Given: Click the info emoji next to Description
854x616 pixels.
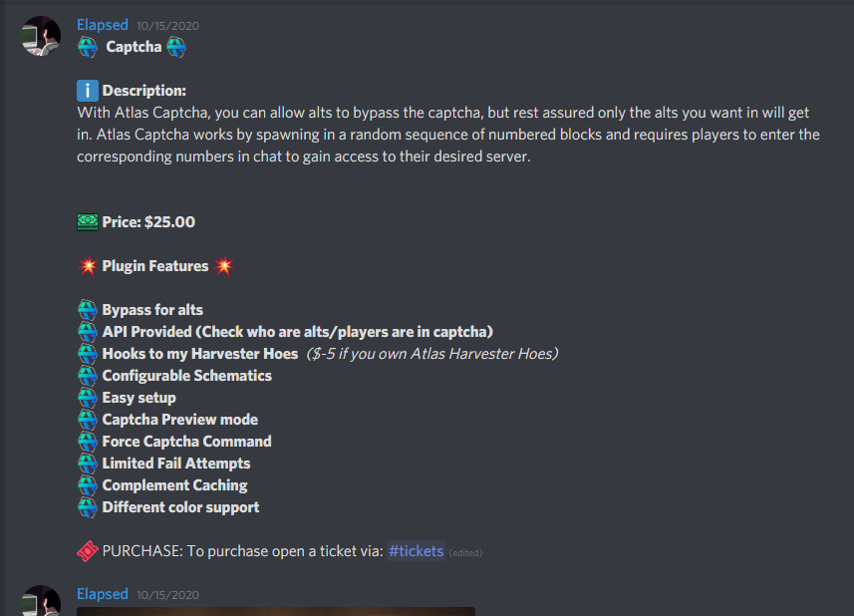Looking at the screenshot, I should pyautogui.click(x=87, y=89).
